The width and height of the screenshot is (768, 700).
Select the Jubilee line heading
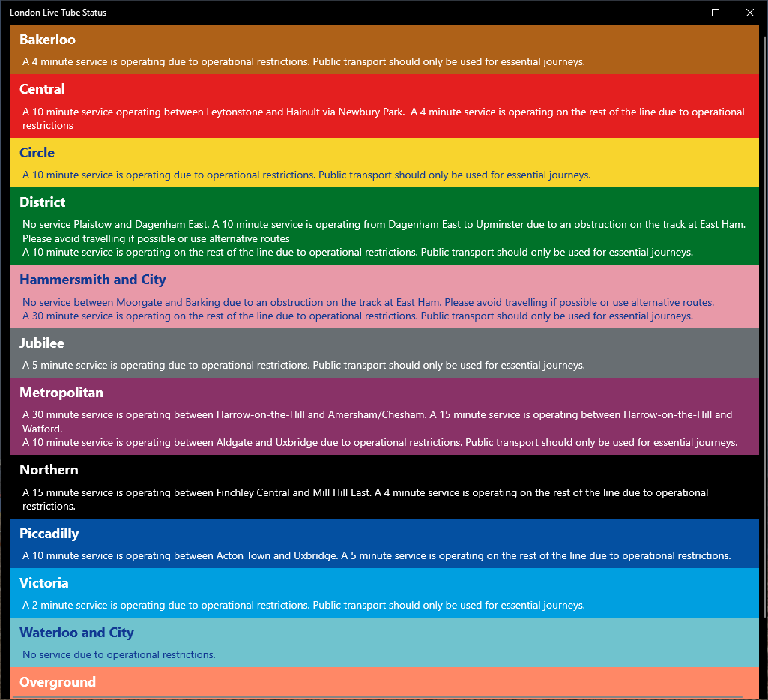pos(42,343)
